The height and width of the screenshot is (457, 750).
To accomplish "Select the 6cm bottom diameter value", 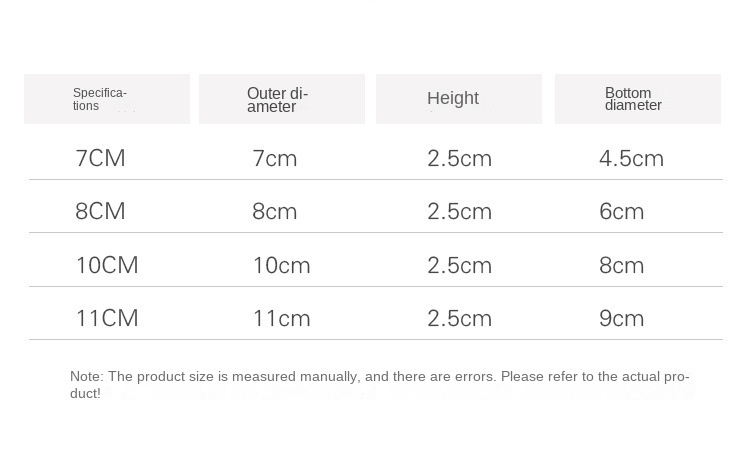I will click(x=621, y=211).
